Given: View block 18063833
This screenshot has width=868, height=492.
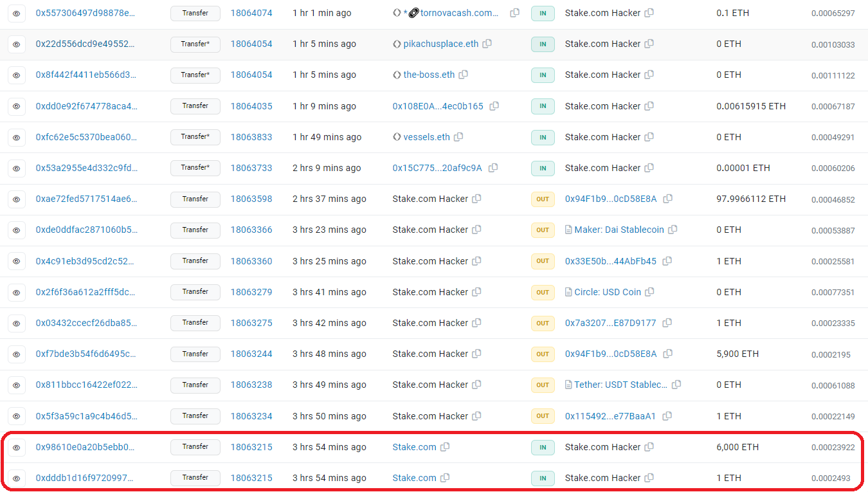Looking at the screenshot, I should point(251,137).
